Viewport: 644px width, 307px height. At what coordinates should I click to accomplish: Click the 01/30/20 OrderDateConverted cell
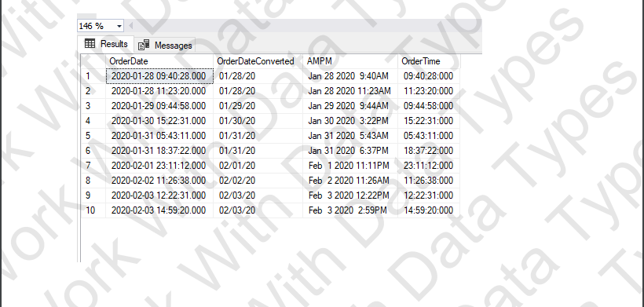[258, 121]
